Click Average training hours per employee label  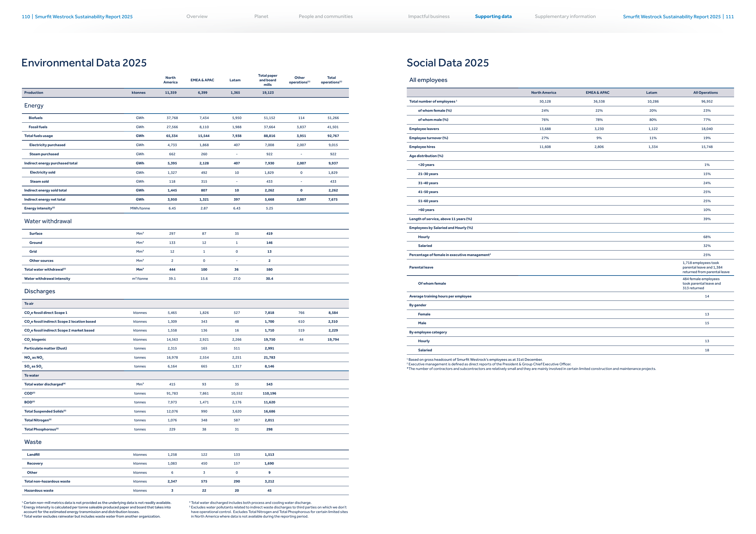coord(440,297)
